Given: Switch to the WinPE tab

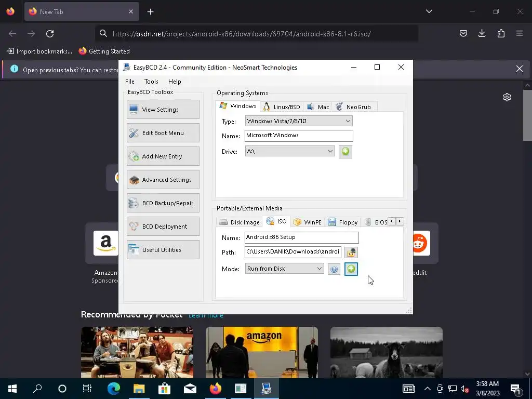Looking at the screenshot, I should tap(308, 222).
